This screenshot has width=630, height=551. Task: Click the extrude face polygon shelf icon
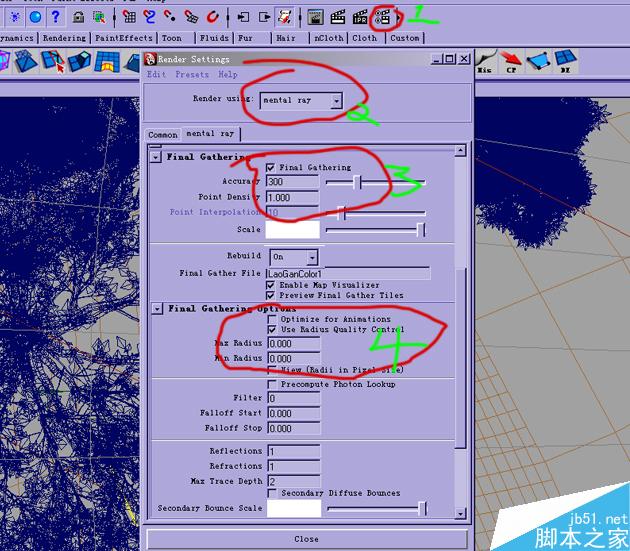coord(80,61)
